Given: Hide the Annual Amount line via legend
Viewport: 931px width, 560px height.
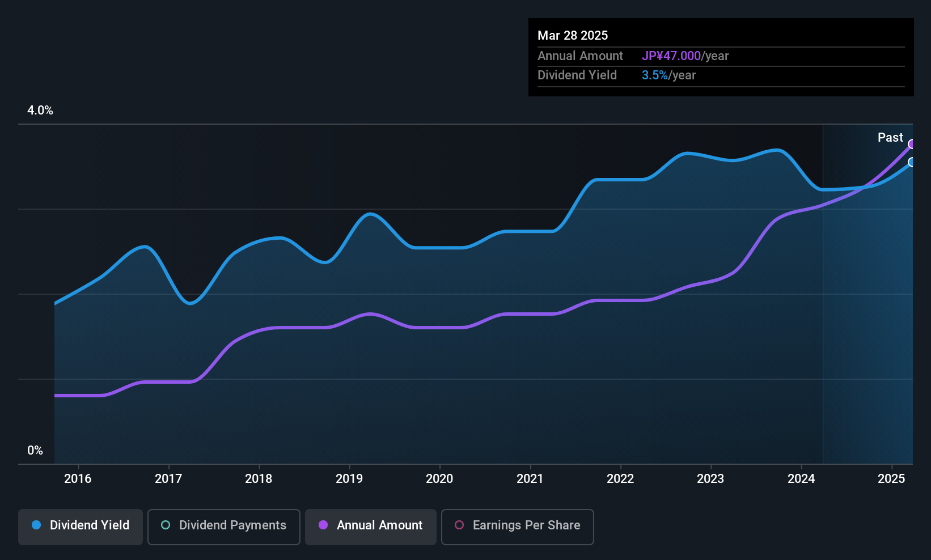Looking at the screenshot, I should pyautogui.click(x=370, y=527).
